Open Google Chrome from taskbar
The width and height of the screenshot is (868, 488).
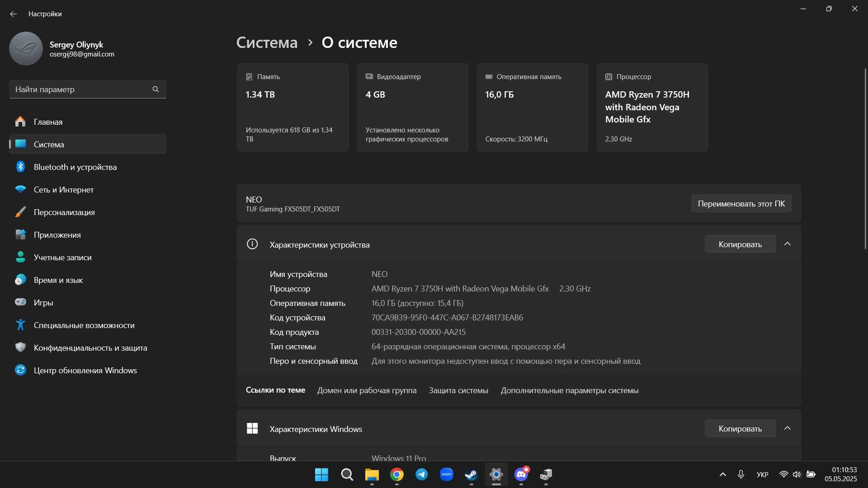click(397, 474)
